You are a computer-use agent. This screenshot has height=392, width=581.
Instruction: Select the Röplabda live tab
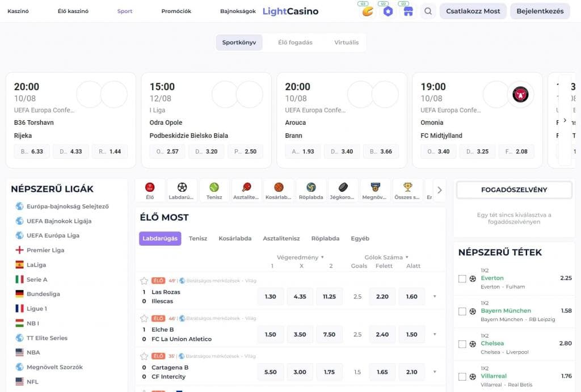point(325,239)
